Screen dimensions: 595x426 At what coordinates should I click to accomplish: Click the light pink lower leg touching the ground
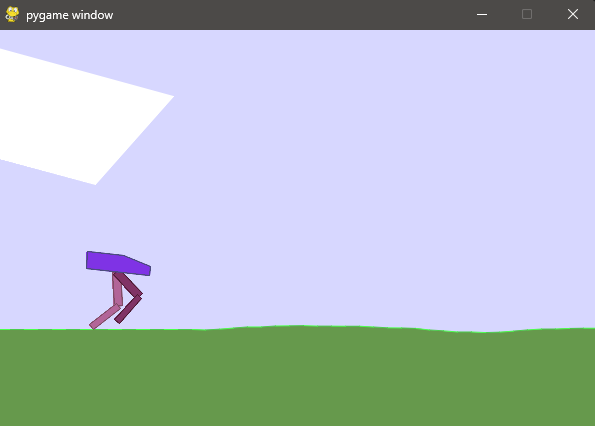click(x=105, y=316)
